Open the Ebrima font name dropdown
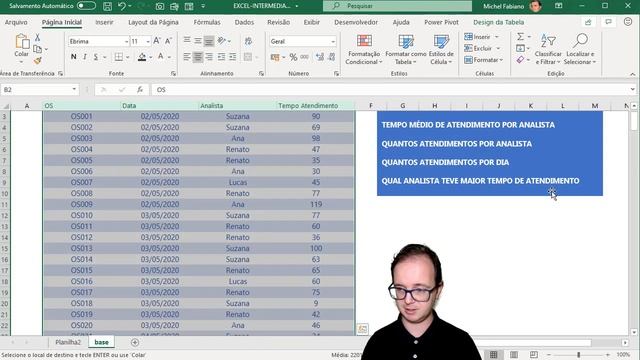The height and width of the screenshot is (360, 640). [x=126, y=41]
